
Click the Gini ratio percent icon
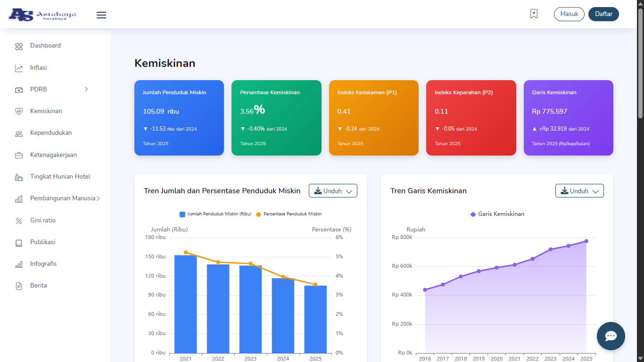point(19,221)
